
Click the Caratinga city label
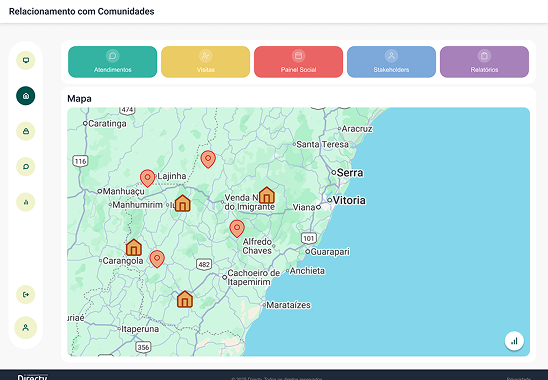(x=107, y=123)
